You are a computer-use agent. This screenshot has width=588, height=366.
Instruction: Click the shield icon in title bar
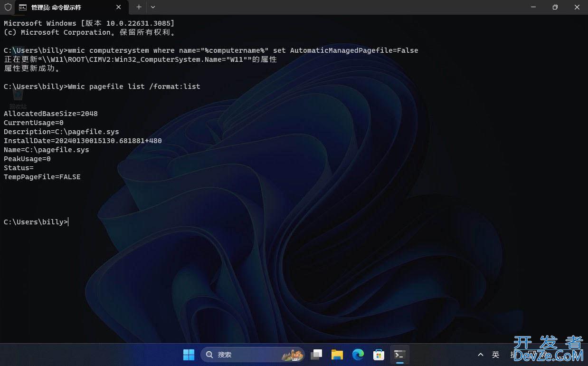click(x=8, y=7)
